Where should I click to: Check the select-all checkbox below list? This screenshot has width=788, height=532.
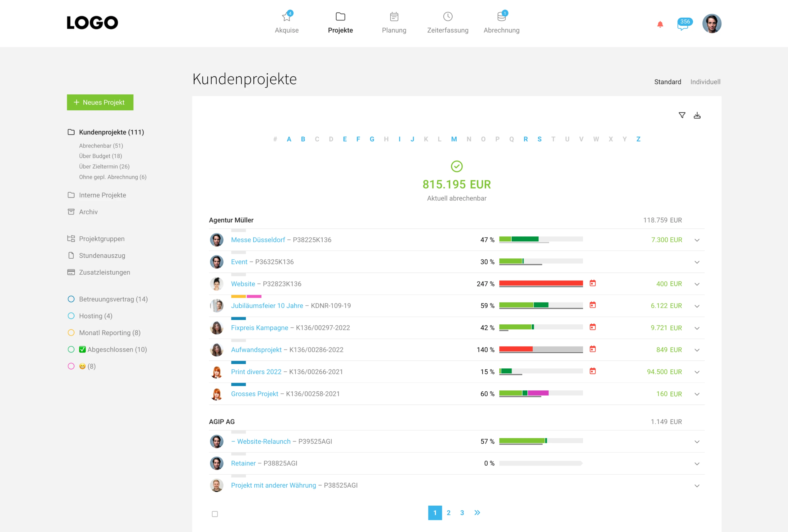(215, 514)
